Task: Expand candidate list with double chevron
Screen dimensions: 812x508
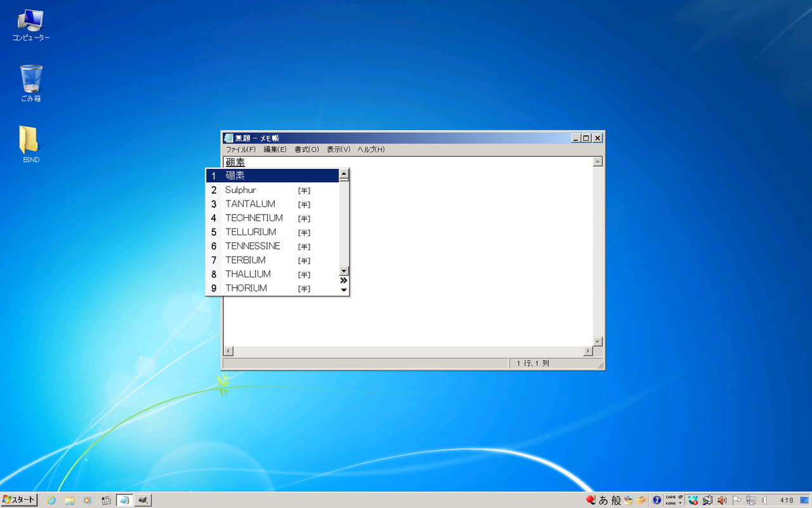Action: click(344, 280)
